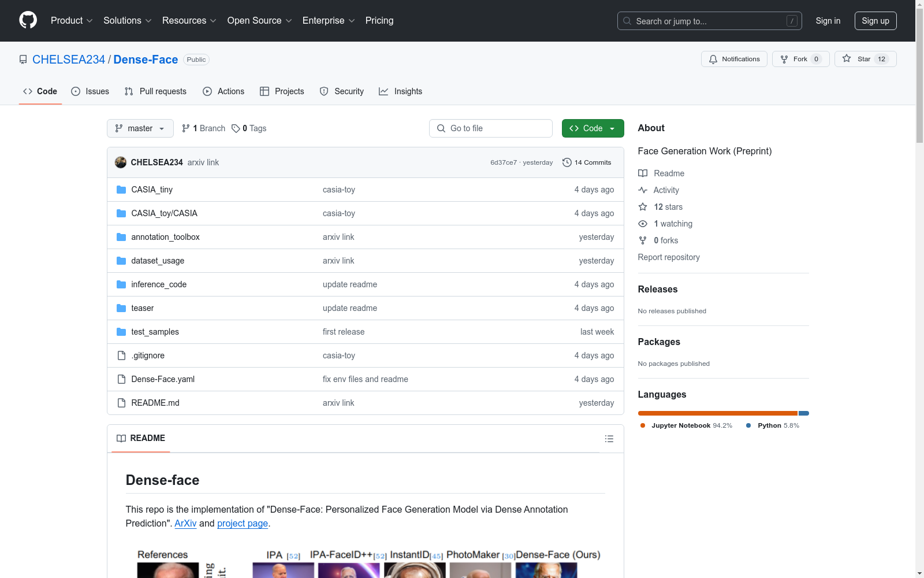This screenshot has width=924, height=578.
Task: Select the README tab header
Action: (x=141, y=438)
